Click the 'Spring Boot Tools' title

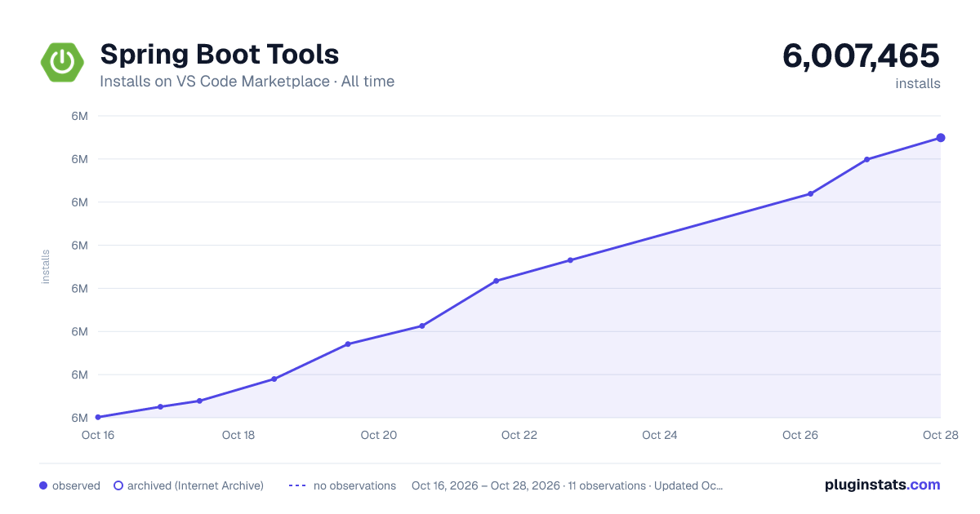pos(219,55)
